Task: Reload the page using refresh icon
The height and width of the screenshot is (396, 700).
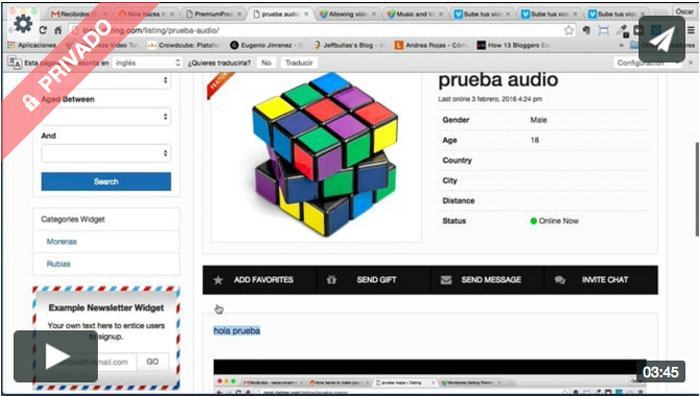Action: (x=43, y=30)
